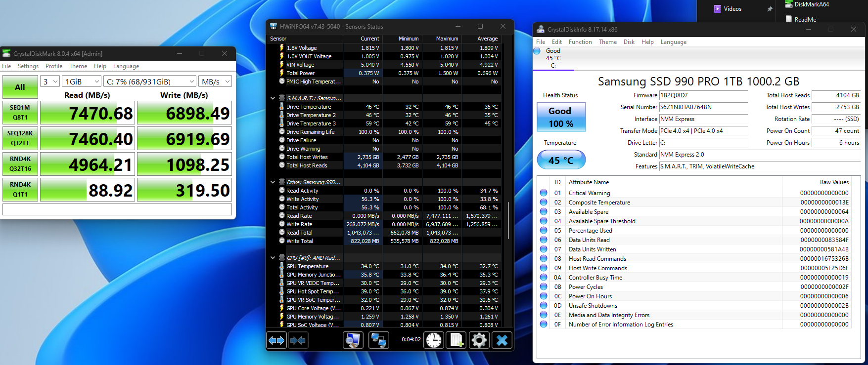Start the SEQ128K Q32T1 test
Image resolution: width=868 pixels, height=365 pixels.
pos(20,138)
